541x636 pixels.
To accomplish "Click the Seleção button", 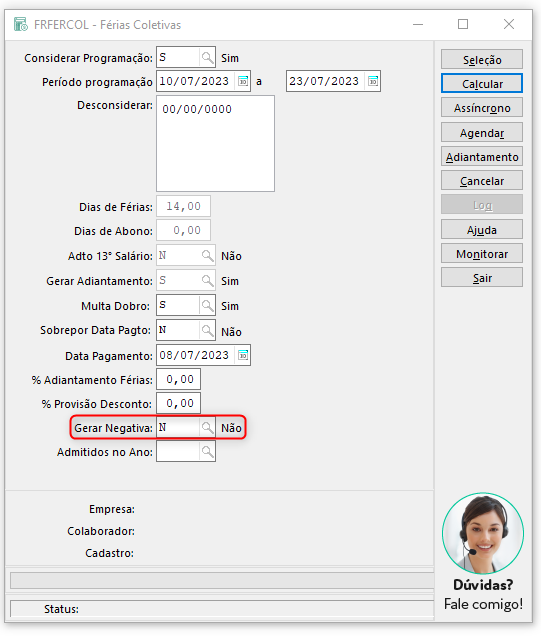I will [x=482, y=60].
